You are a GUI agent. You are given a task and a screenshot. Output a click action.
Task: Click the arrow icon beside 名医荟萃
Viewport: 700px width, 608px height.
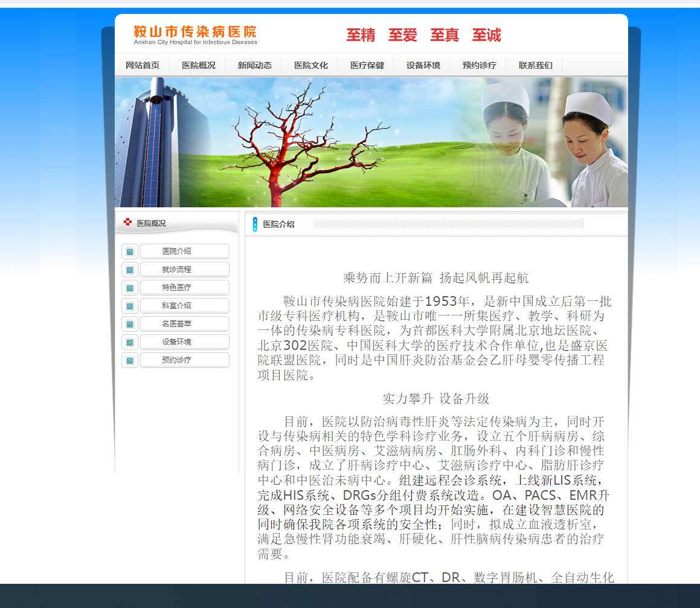[x=130, y=324]
